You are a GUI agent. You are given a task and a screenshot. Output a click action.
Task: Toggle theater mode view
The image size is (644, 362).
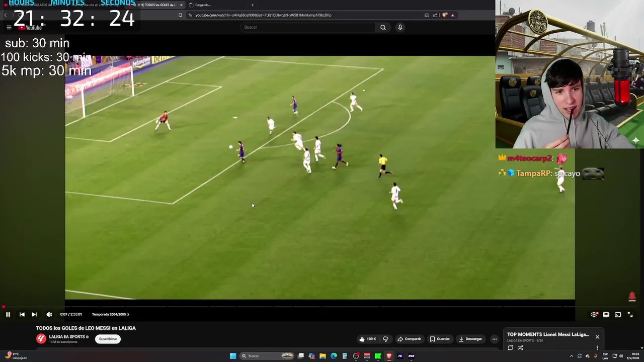click(606, 314)
